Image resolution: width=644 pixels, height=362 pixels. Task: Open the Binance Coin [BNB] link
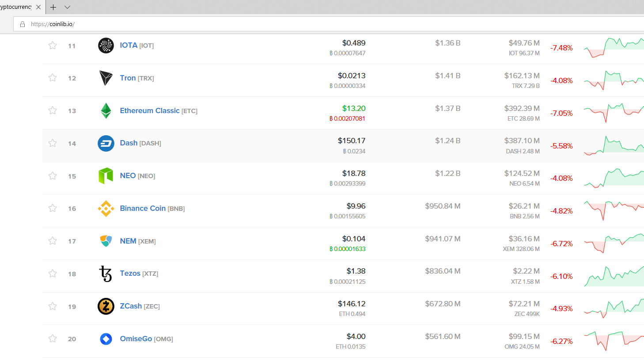coord(152,209)
